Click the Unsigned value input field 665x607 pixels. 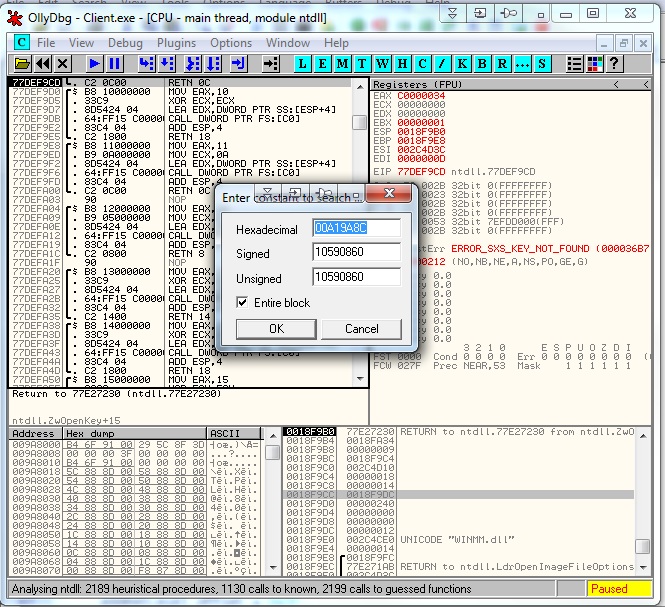click(356, 277)
